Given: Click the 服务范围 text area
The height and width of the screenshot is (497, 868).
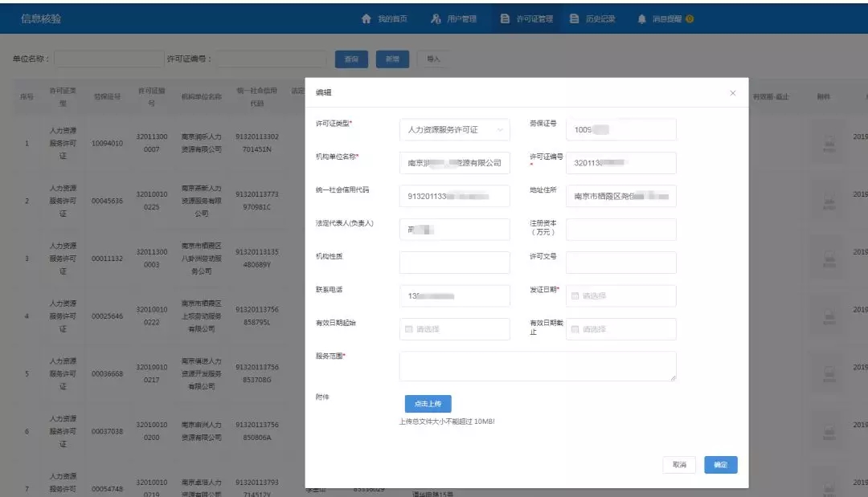Looking at the screenshot, I should (537, 365).
